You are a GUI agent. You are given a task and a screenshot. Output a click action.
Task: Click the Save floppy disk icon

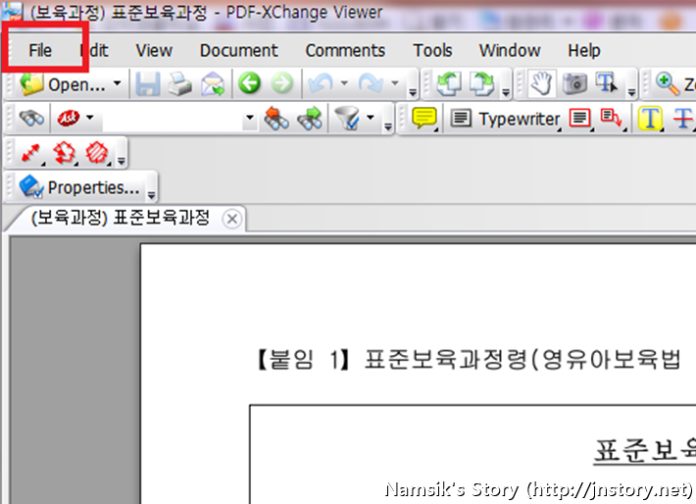point(148,85)
